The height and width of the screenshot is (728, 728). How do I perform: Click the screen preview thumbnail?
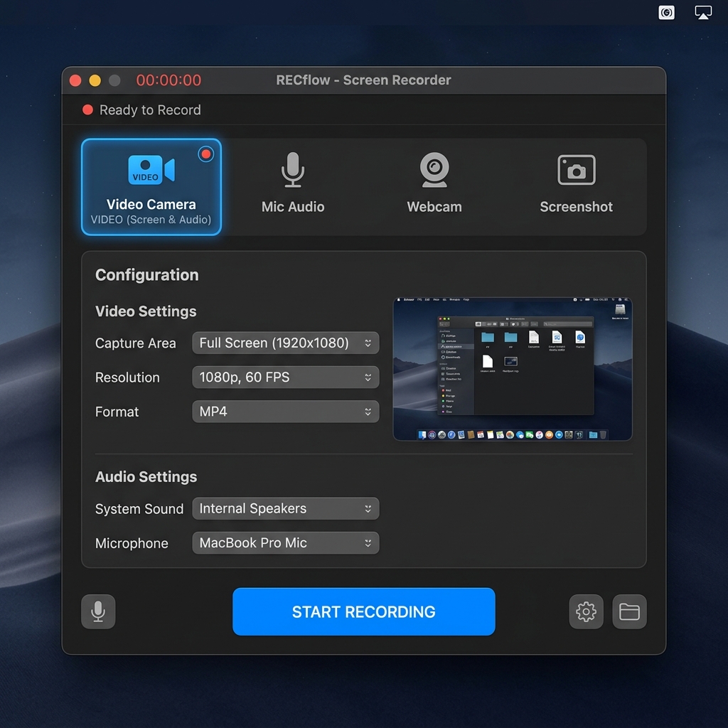click(x=513, y=369)
